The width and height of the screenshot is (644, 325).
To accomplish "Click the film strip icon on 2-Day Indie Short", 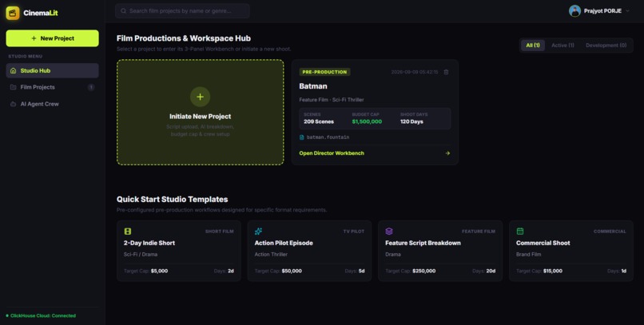I will pos(128,232).
